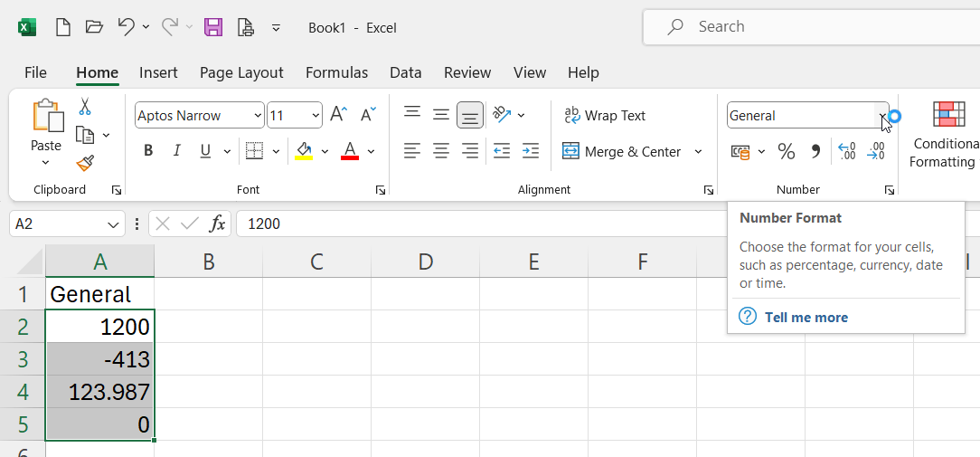Open the Page Layout tab

click(241, 72)
